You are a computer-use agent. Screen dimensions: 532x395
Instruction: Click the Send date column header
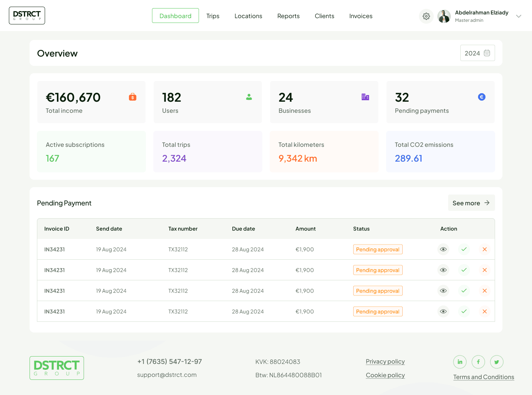point(109,229)
